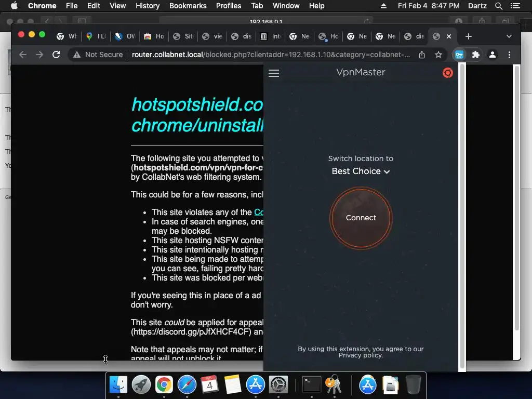Open Keychain Access from the dock
The height and width of the screenshot is (399, 532).
[334, 385]
